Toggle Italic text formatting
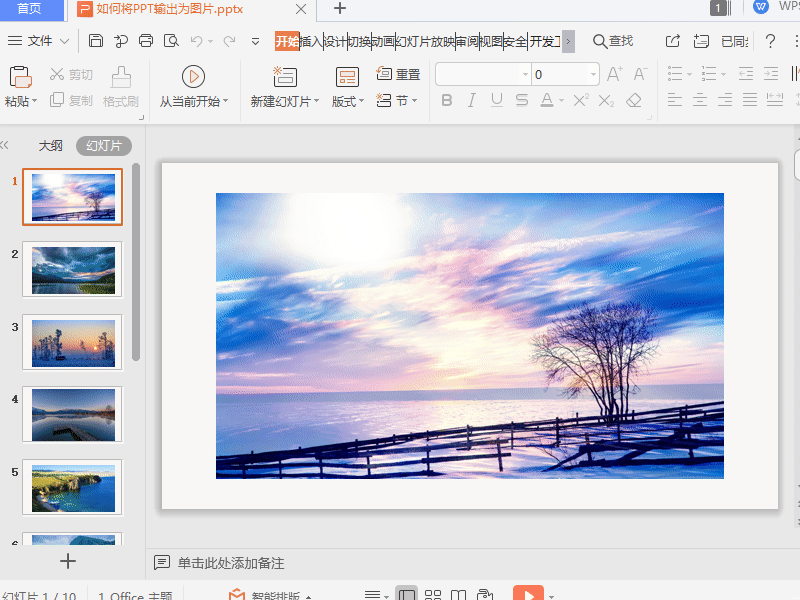Screen dimensions: 800x600 pyautogui.click(x=472, y=100)
